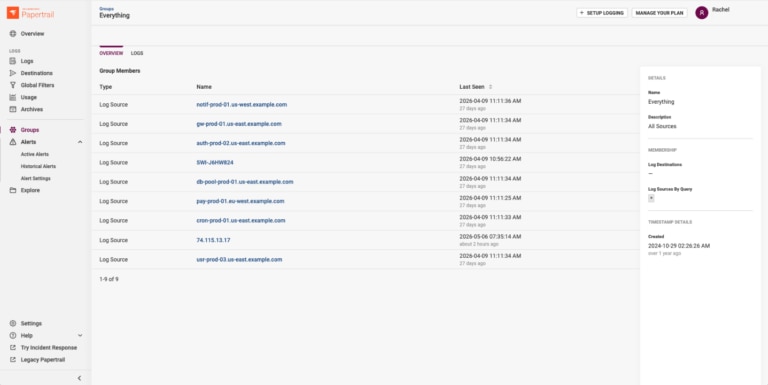768x385 pixels.
Task: Open the 74.115.13.17 log source
Action: (x=213, y=241)
